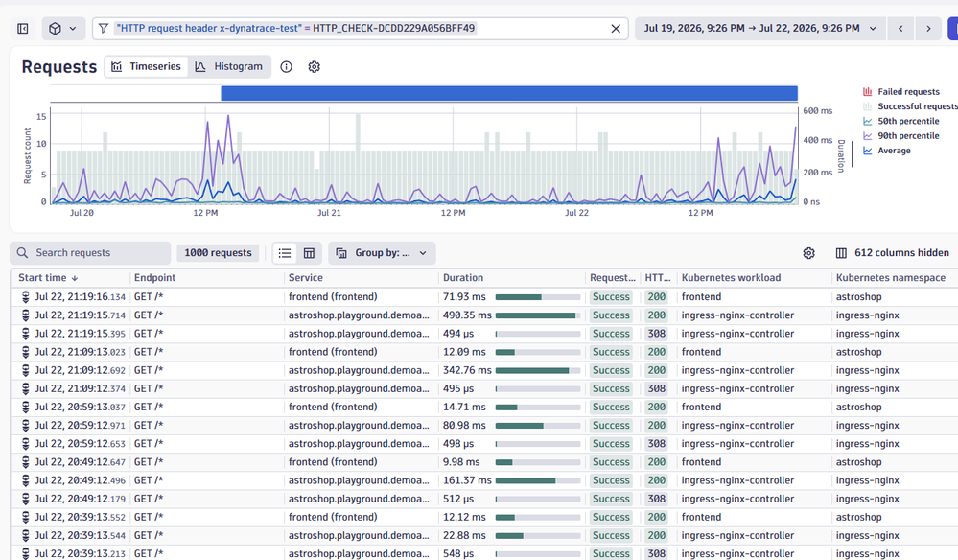This screenshot has height=560, width=958.
Task: Toggle the sidebar panel icon
Action: pyautogui.click(x=23, y=29)
